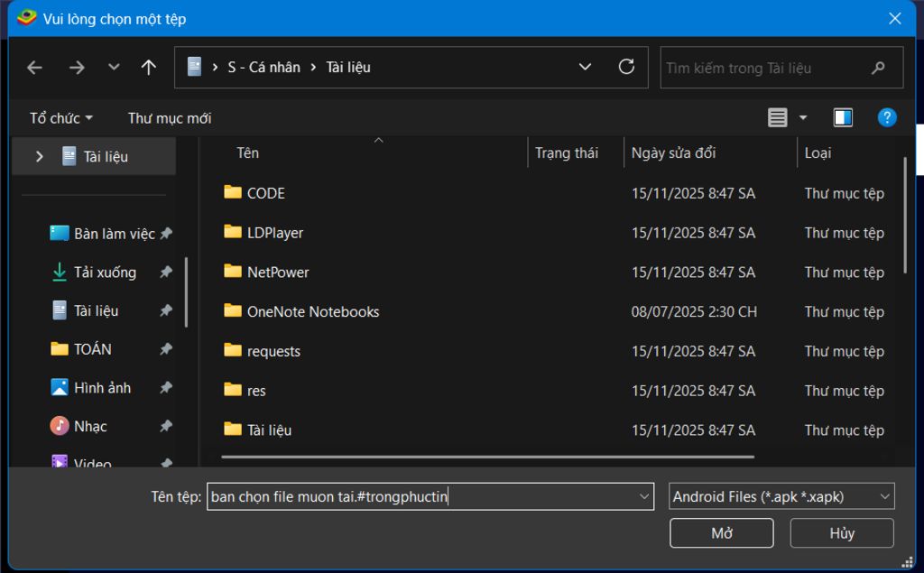
Task: Open the 'Android Files (*.apk *.xapk)' filter
Action: (781, 496)
